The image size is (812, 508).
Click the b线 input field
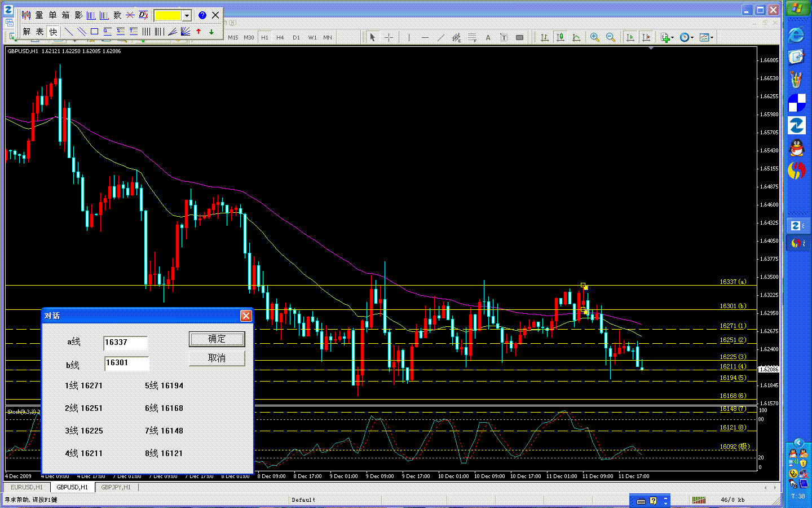(126, 363)
